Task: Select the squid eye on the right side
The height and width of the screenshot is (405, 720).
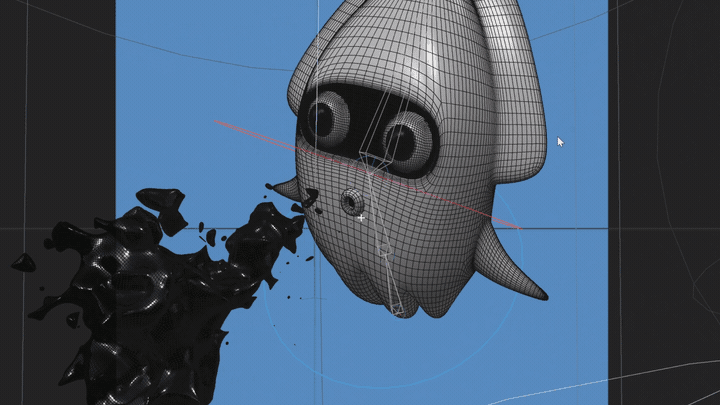Action: pyautogui.click(x=407, y=140)
